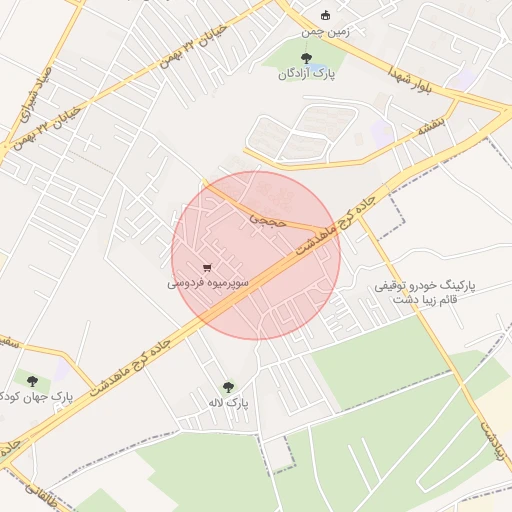The width and height of the screenshot is (512, 512).
Task: Click the پارک لاله park label
Action: (228, 403)
